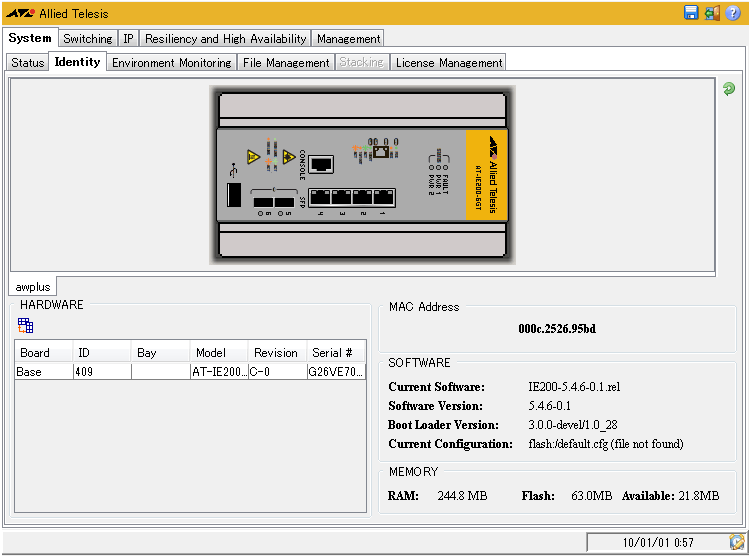The height and width of the screenshot is (556, 751).
Task: Click the Model column header
Action: 210,353
